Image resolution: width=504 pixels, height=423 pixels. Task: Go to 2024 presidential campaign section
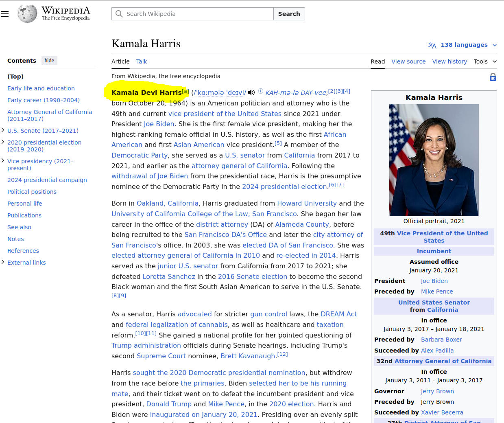(x=47, y=180)
